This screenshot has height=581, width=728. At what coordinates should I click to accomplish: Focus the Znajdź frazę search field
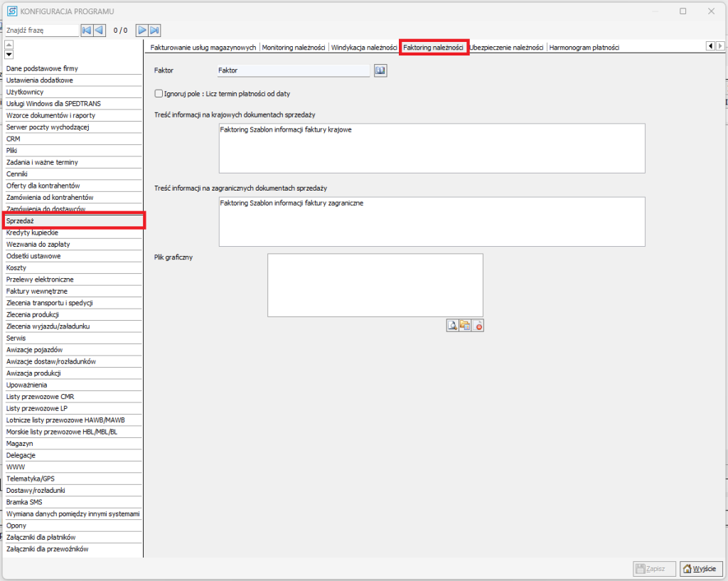(x=41, y=31)
